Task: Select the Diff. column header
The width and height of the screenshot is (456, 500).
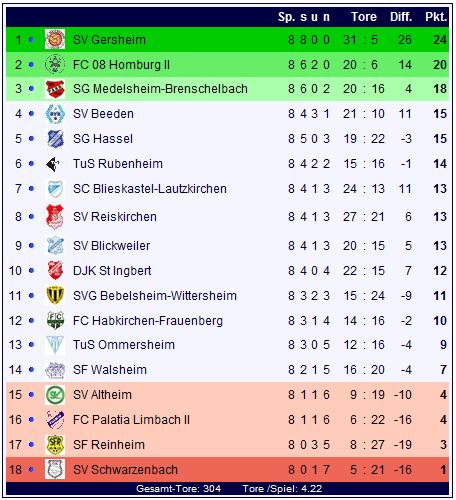Action: pos(401,17)
